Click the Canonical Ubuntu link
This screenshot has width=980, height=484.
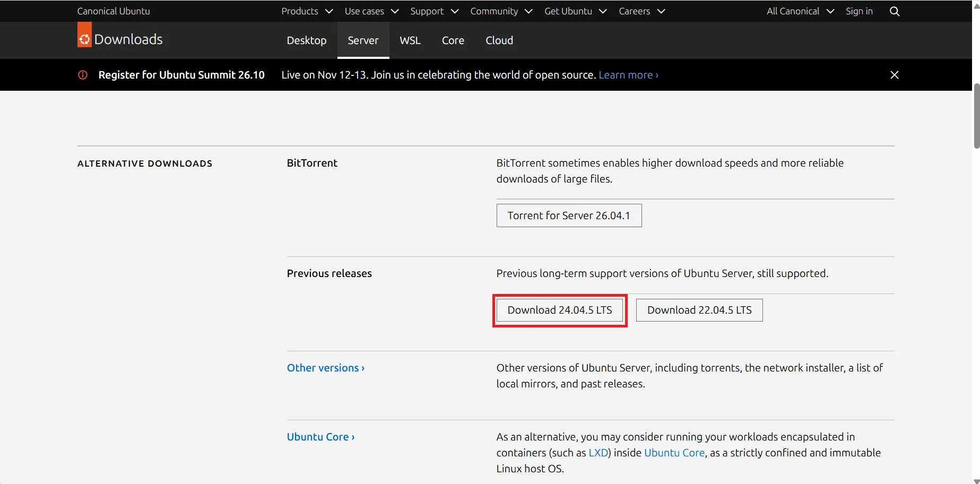click(114, 11)
